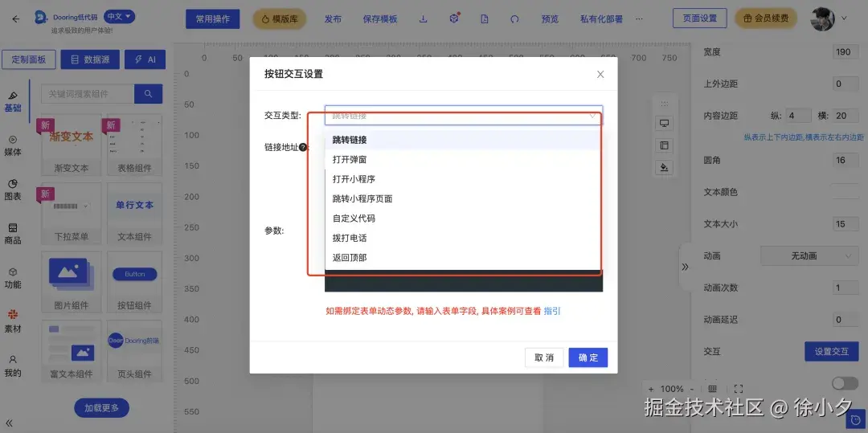Select 跳转链接 option in dropdown list

pyautogui.click(x=464, y=140)
